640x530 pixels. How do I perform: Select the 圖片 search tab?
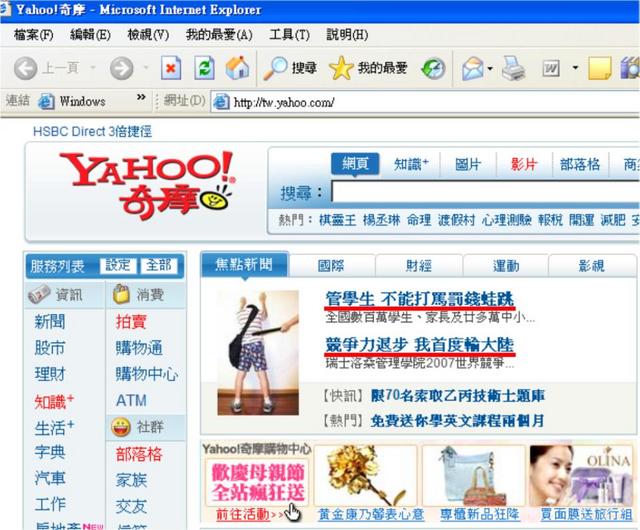tap(468, 164)
